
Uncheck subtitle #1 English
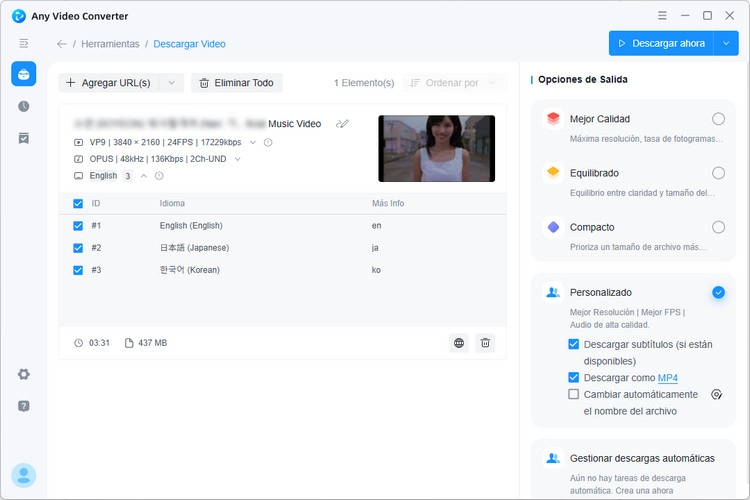(x=78, y=225)
